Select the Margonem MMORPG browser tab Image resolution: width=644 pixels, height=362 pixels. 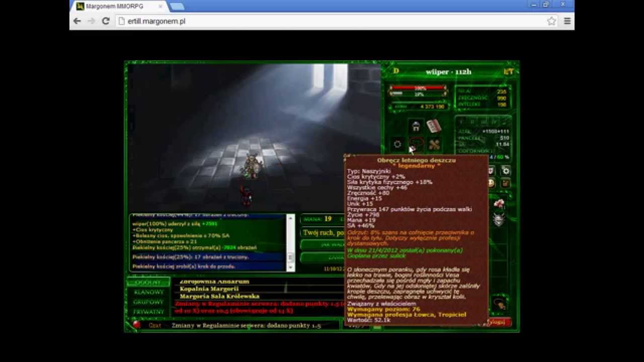118,7
